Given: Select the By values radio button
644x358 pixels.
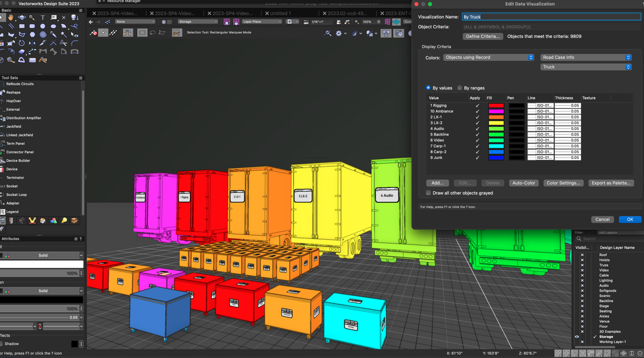Looking at the screenshot, I should click(428, 88).
